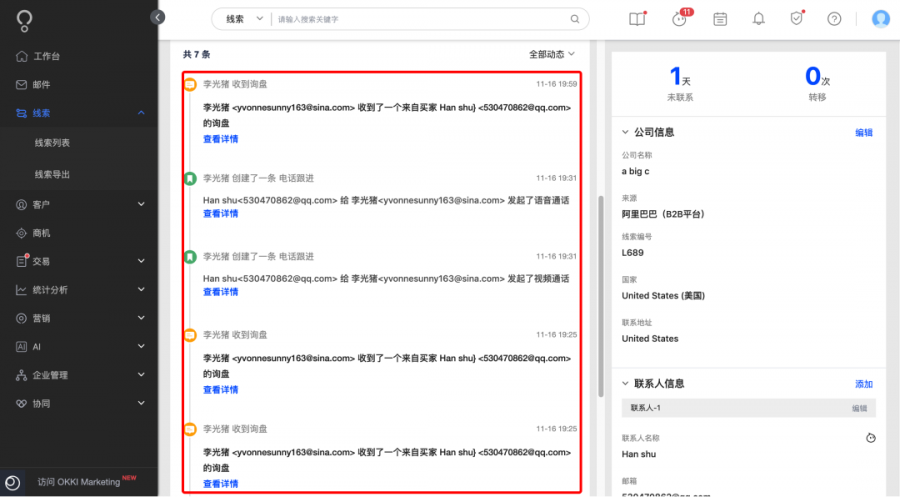The height and width of the screenshot is (497, 900).
Task: Open the pending tasks icon with badge 11
Action: pos(680,18)
